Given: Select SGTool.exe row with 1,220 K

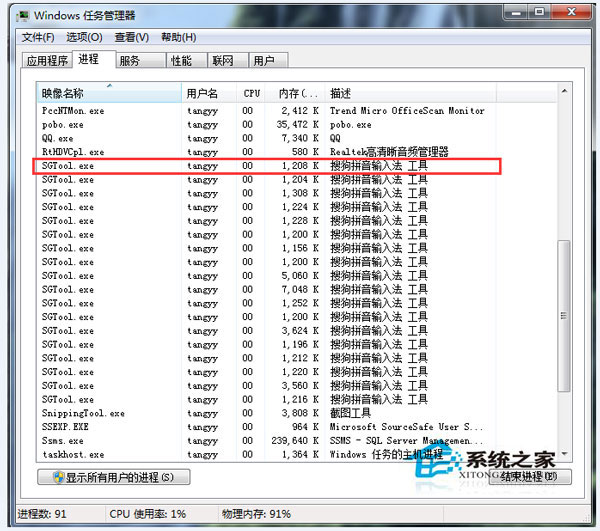Looking at the screenshot, I should point(267,372).
